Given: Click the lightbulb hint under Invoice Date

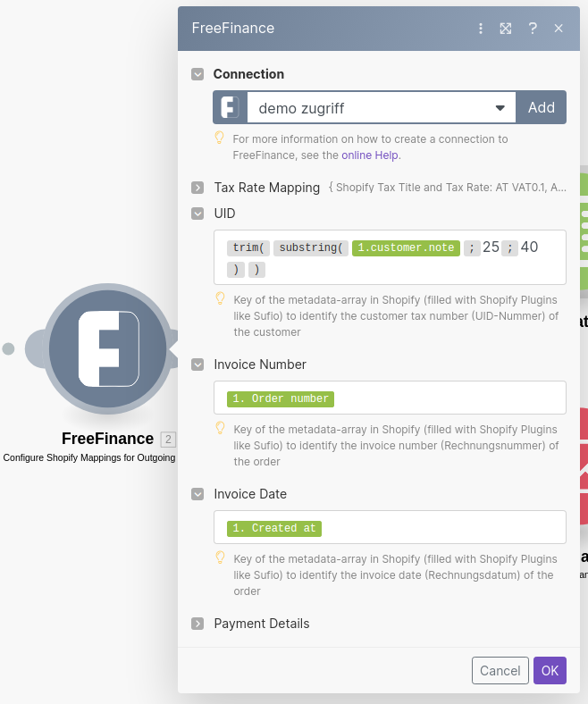Looking at the screenshot, I should click(220, 557).
